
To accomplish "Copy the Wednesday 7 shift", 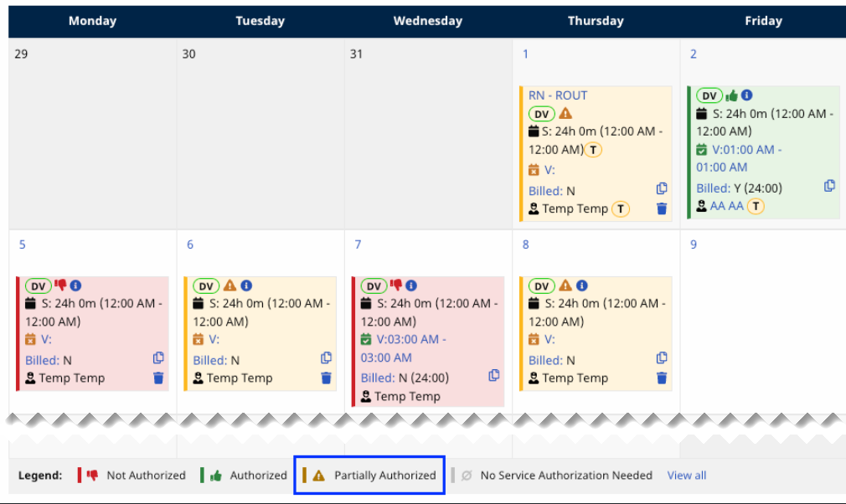I will 494,375.
